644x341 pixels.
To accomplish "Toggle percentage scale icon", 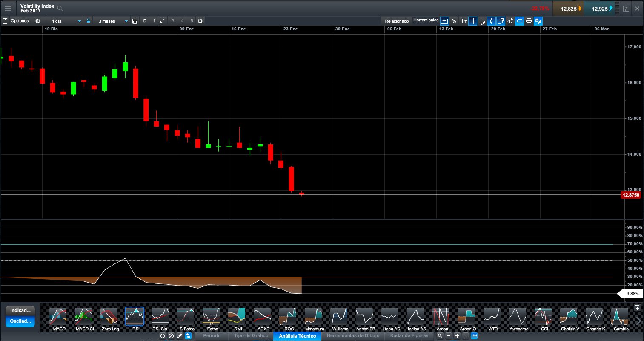I will pyautogui.click(x=454, y=21).
